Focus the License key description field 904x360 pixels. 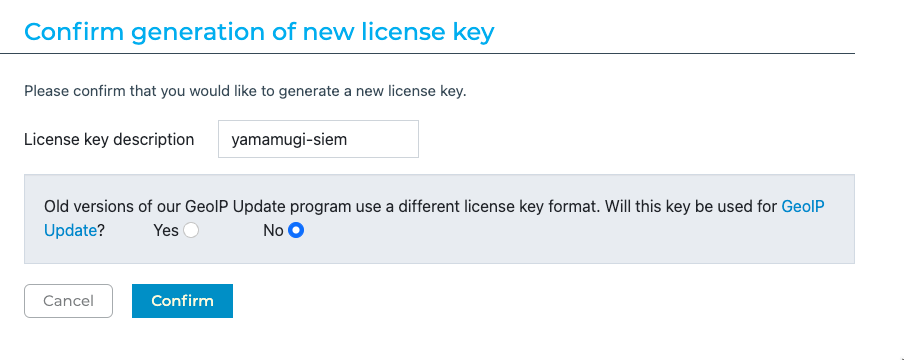(318, 139)
